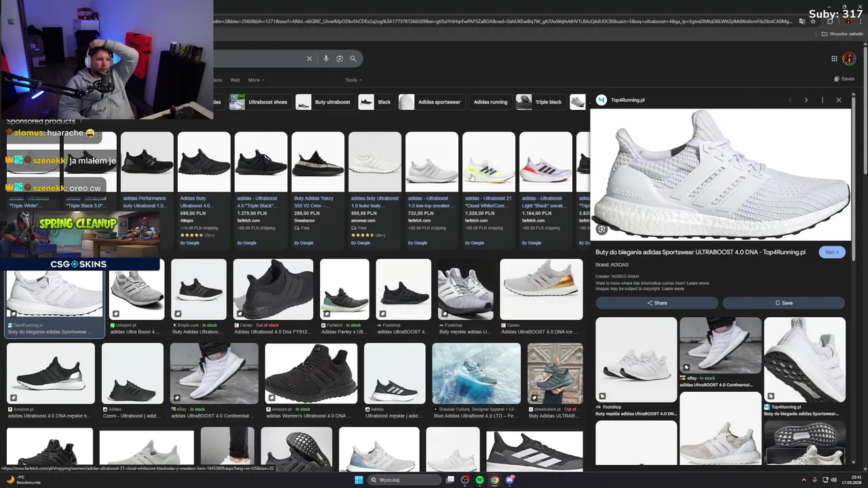Open Allegro Adidas Buty Ultraboost 4.0 ad
The height and width of the screenshot is (488, 868).
[x=204, y=188]
